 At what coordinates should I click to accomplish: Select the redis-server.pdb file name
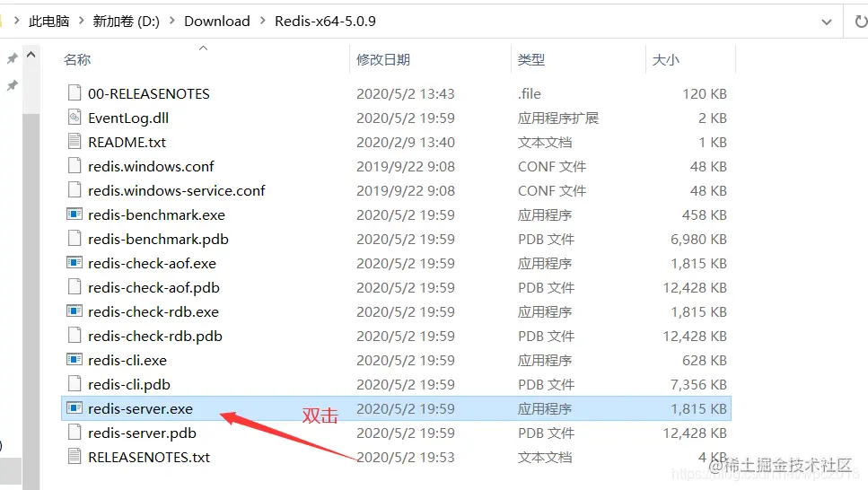[x=142, y=433]
